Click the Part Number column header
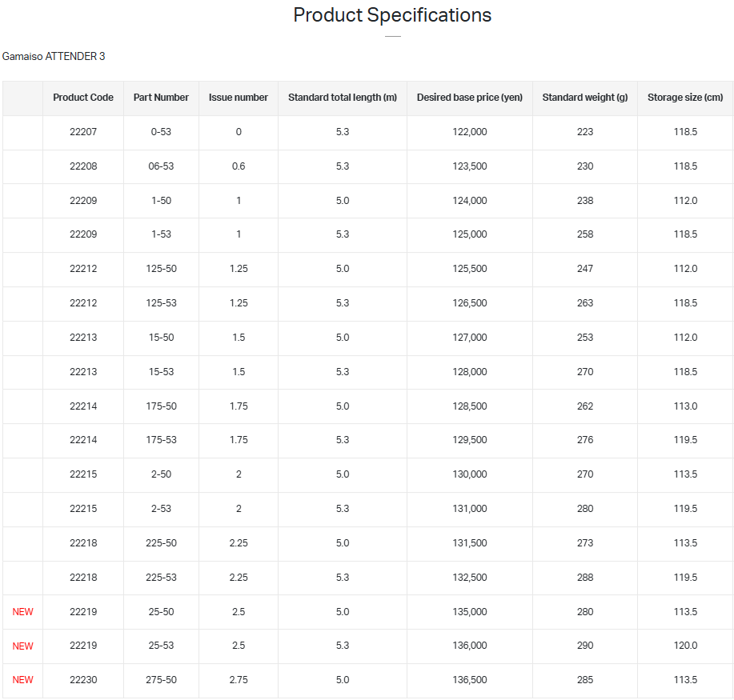The height and width of the screenshot is (700, 734). tap(161, 98)
